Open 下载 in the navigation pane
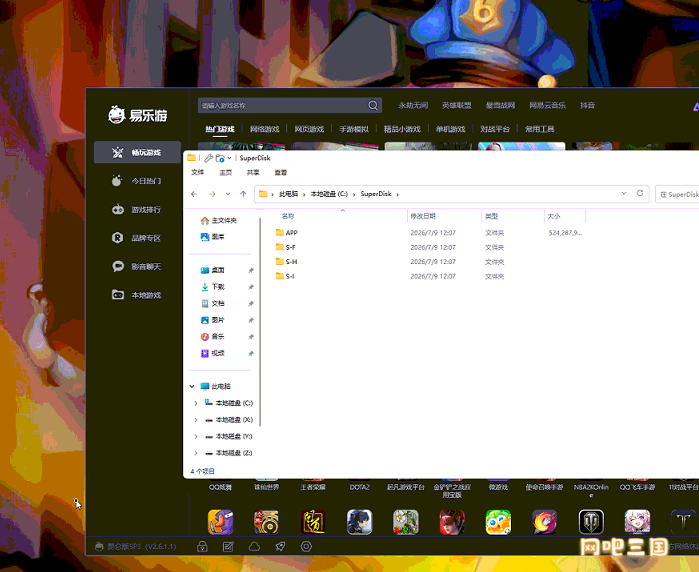 (x=213, y=287)
